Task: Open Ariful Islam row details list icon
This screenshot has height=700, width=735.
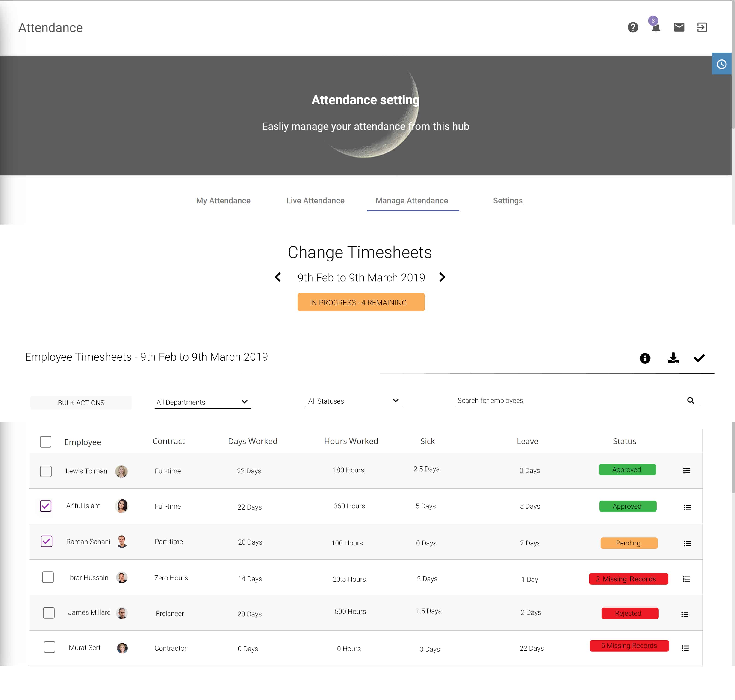Action: (x=687, y=507)
